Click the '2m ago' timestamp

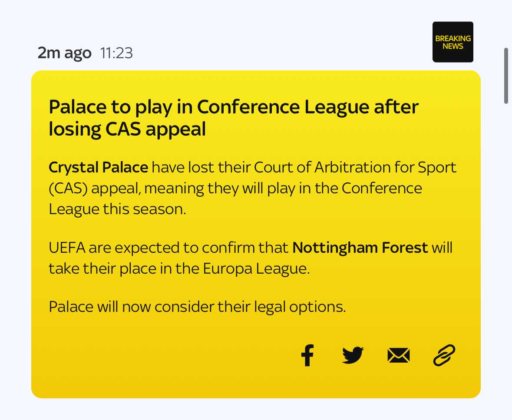pos(64,53)
